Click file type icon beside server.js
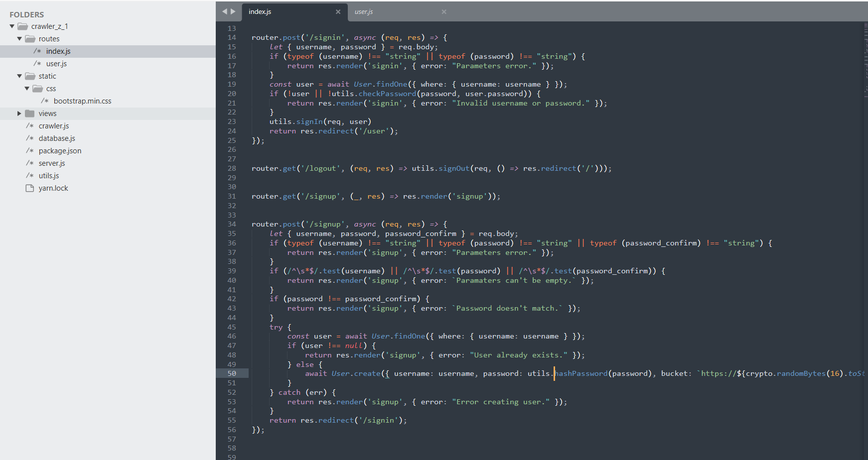The width and height of the screenshot is (868, 460). click(30, 163)
